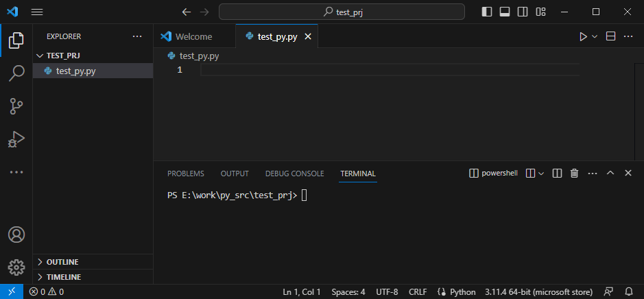Go forward with the right arrow

point(204,12)
